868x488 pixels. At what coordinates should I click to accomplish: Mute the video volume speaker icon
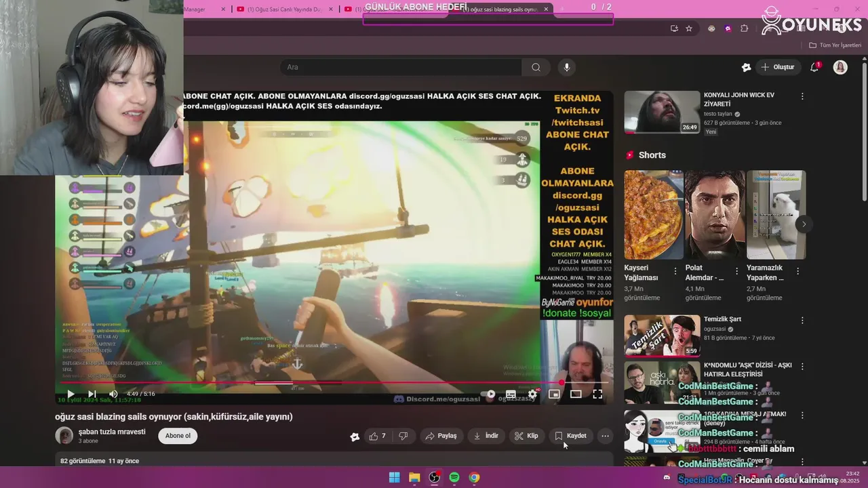pyautogui.click(x=113, y=394)
